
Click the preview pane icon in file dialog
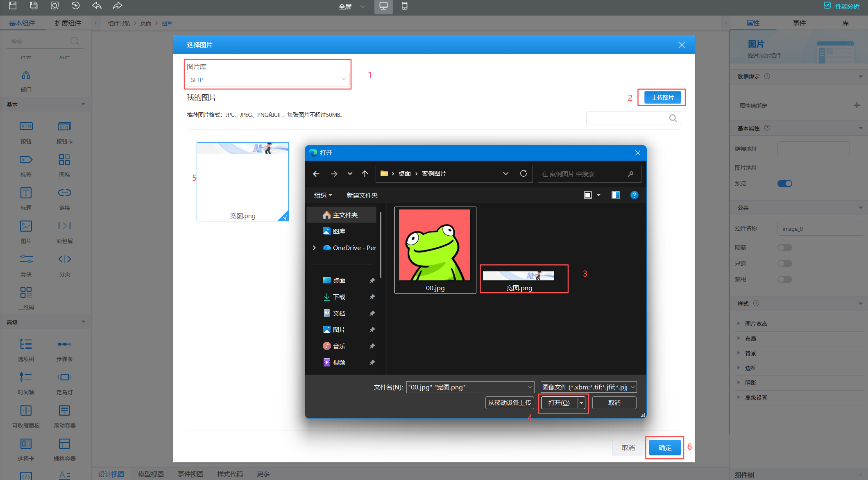click(615, 195)
